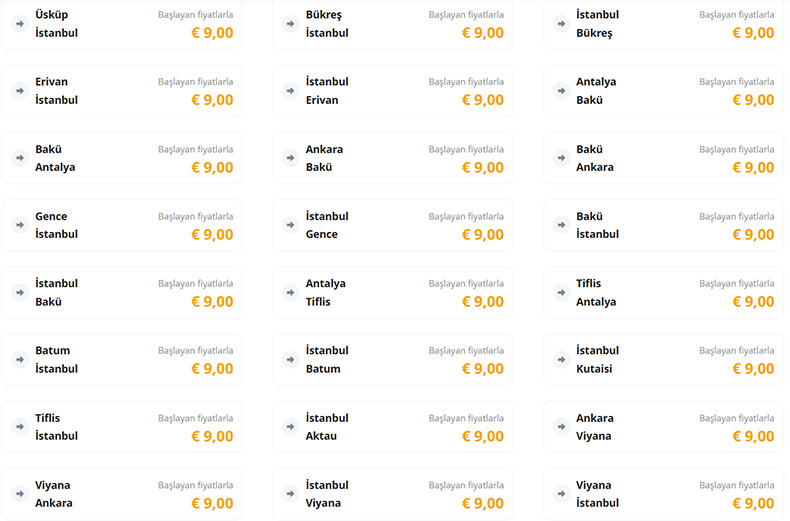
Task: Open the Antalya to Bakü route
Action: pos(663,91)
